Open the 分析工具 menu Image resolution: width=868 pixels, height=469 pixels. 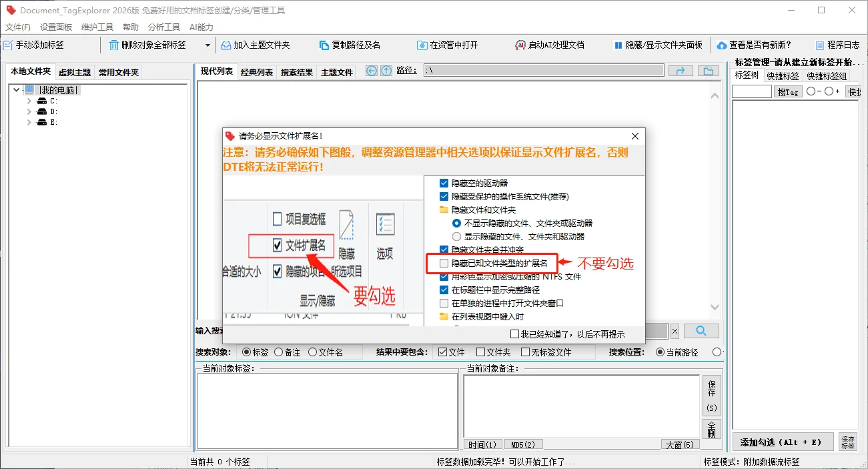164,27
